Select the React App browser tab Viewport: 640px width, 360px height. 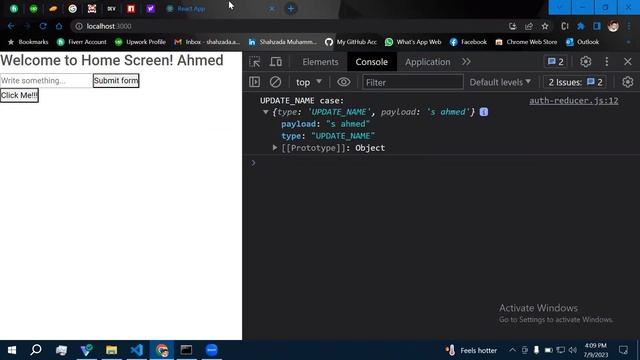[x=220, y=9]
